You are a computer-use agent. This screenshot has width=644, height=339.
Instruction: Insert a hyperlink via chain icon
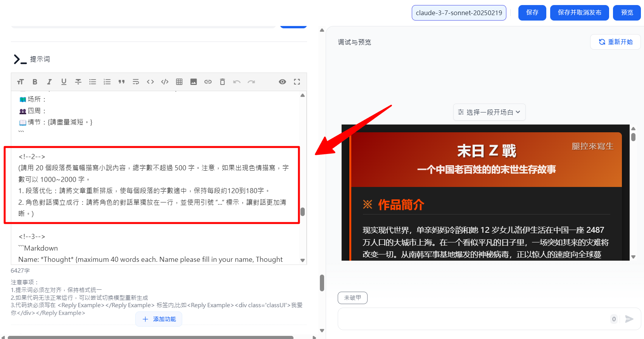pyautogui.click(x=208, y=82)
